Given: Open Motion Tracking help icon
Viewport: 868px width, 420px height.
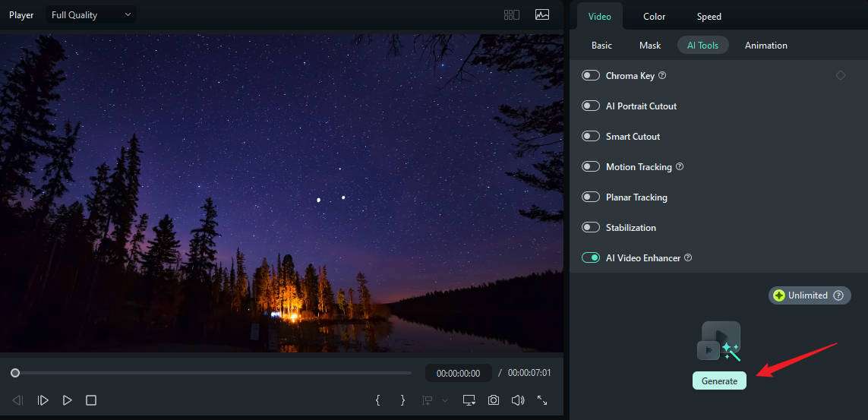Looking at the screenshot, I should (x=680, y=166).
